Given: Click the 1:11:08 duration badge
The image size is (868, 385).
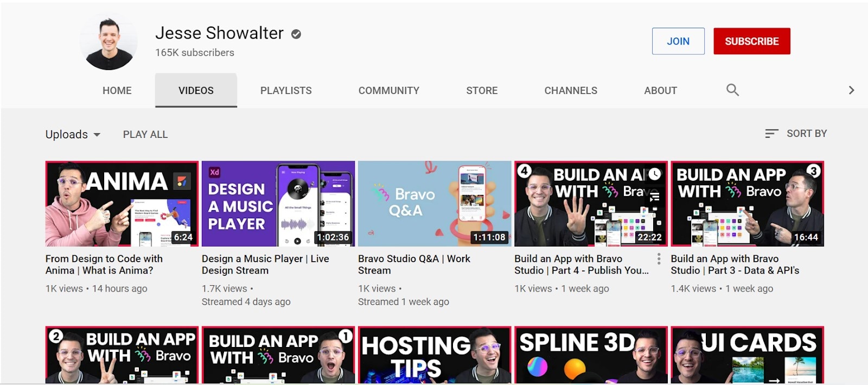Looking at the screenshot, I should [489, 237].
